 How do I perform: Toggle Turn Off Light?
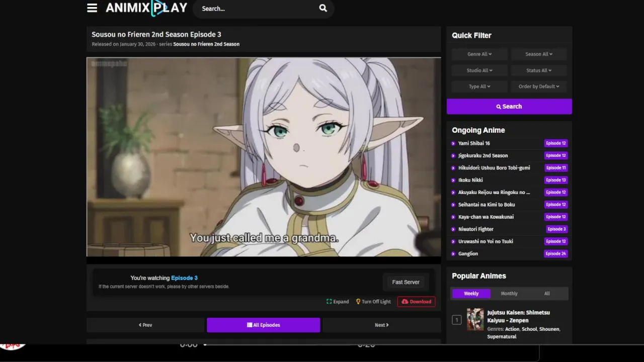pos(373,302)
